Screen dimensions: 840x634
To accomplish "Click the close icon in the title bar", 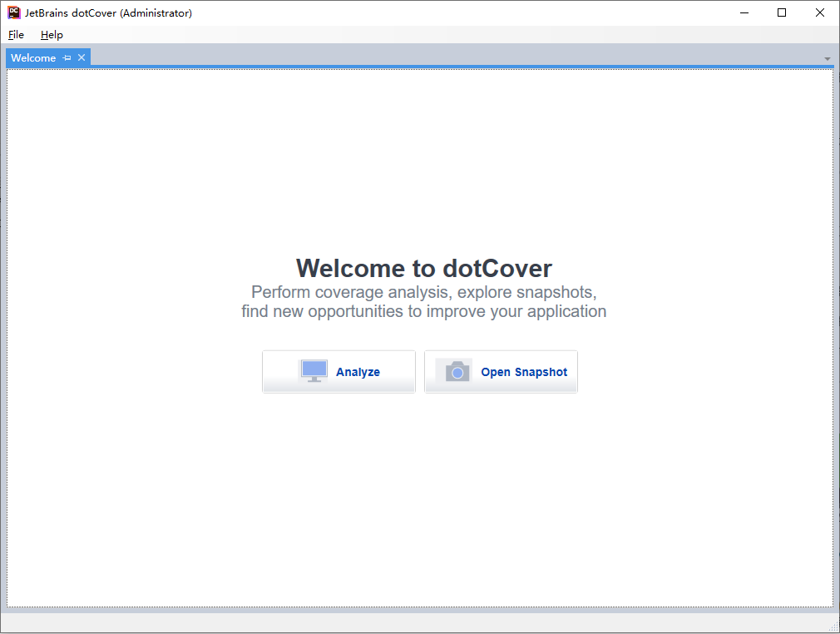I will [x=820, y=12].
